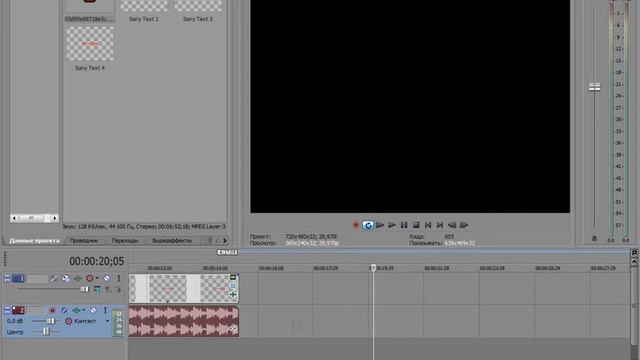Click the timecode display 00:00:20;05

click(x=96, y=261)
